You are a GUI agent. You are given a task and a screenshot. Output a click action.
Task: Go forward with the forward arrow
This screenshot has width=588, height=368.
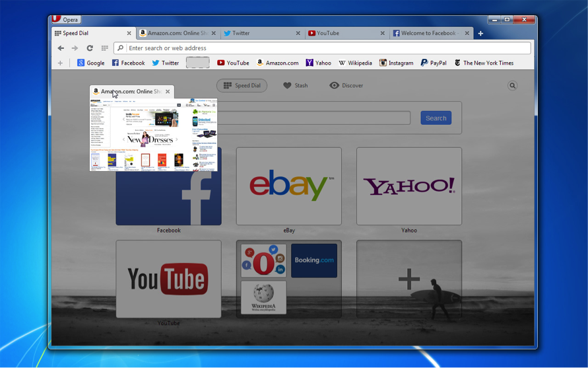point(75,48)
